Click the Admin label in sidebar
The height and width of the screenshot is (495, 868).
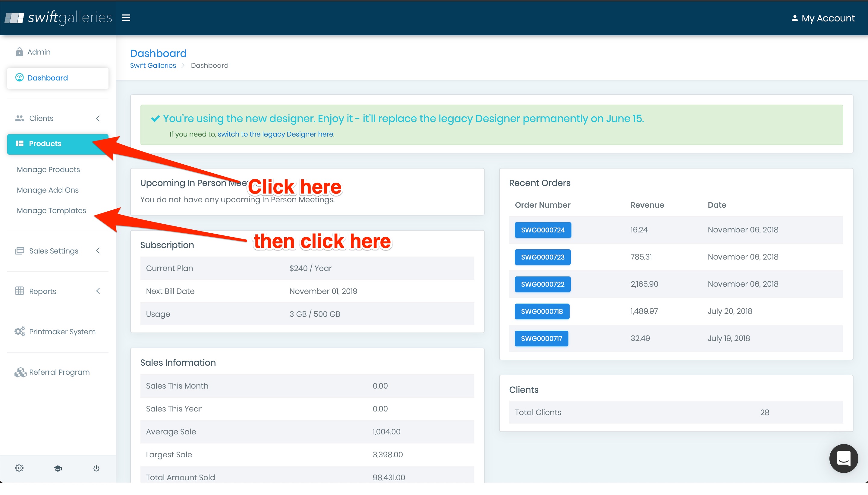(39, 52)
